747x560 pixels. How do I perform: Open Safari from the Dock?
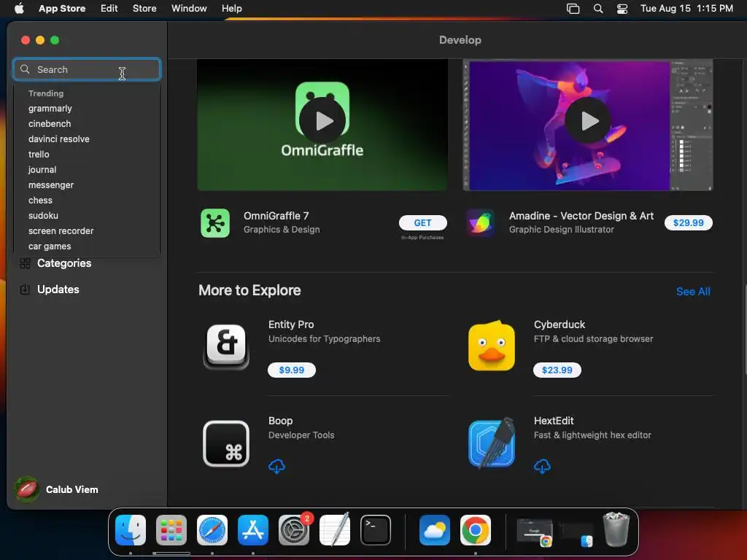(x=212, y=530)
